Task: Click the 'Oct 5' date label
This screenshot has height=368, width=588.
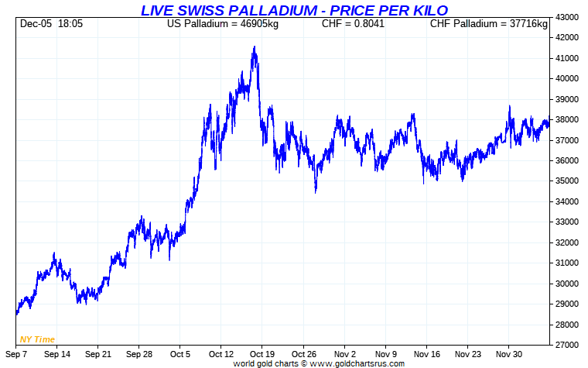Action: (x=180, y=354)
